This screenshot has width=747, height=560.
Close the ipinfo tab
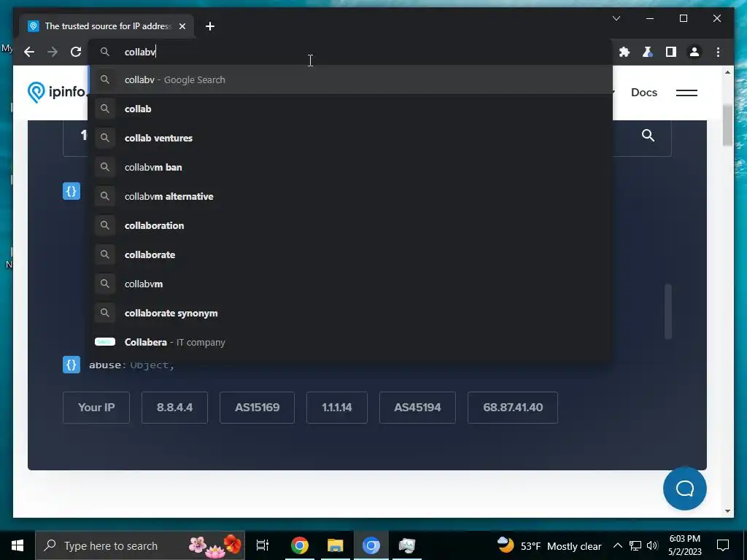click(182, 26)
